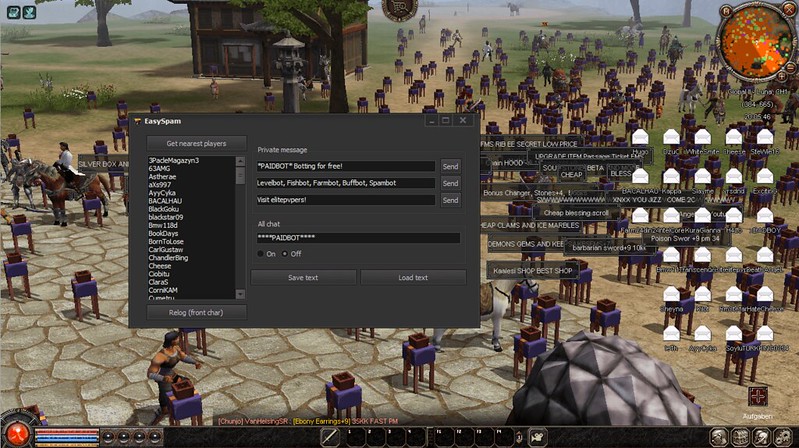
Task: Focus the '*PAIDBOT* Botting for free!' field
Action: (x=345, y=166)
